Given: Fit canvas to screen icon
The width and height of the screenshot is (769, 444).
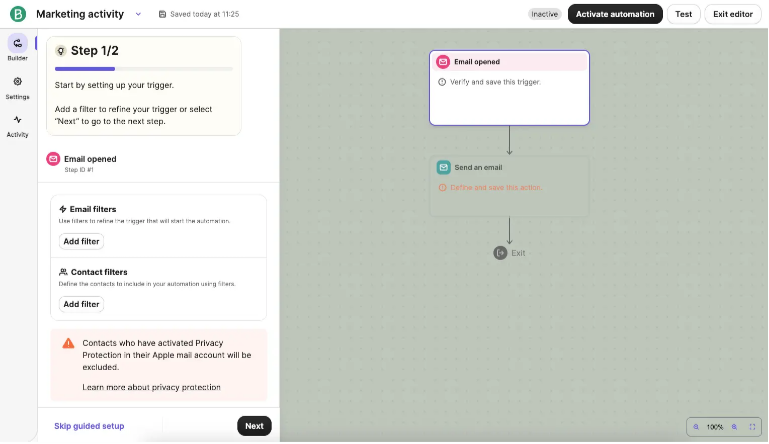Looking at the screenshot, I should tap(752, 427).
